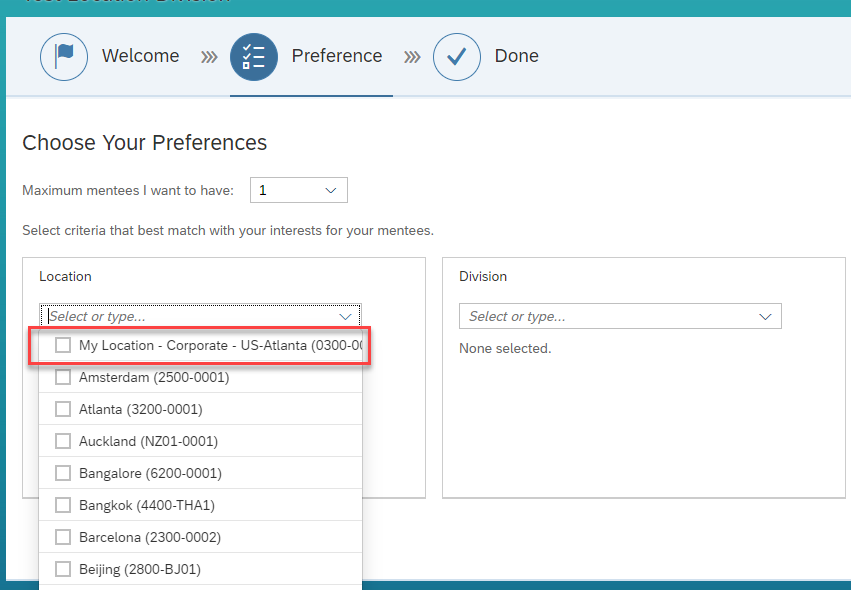Check the Amsterdam (2500-0001) checkbox

point(63,377)
